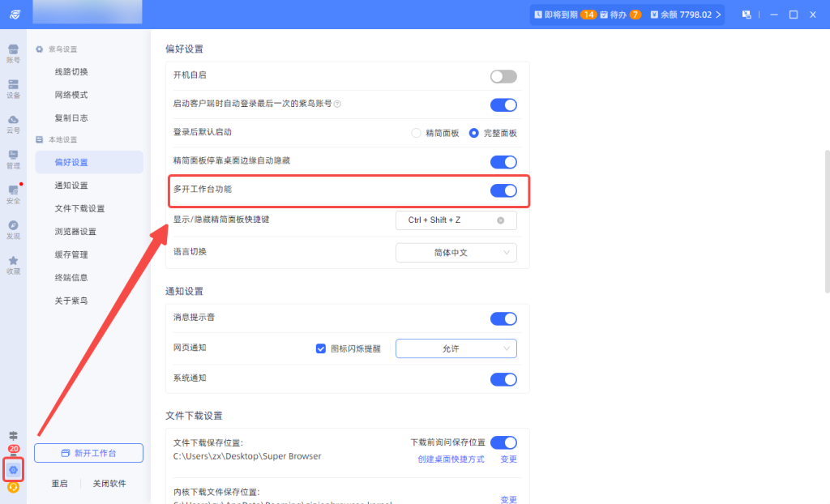Viewport: 830px width, 504px height.
Task: Disable the 多开工作台功能 toggle
Action: coord(503,190)
